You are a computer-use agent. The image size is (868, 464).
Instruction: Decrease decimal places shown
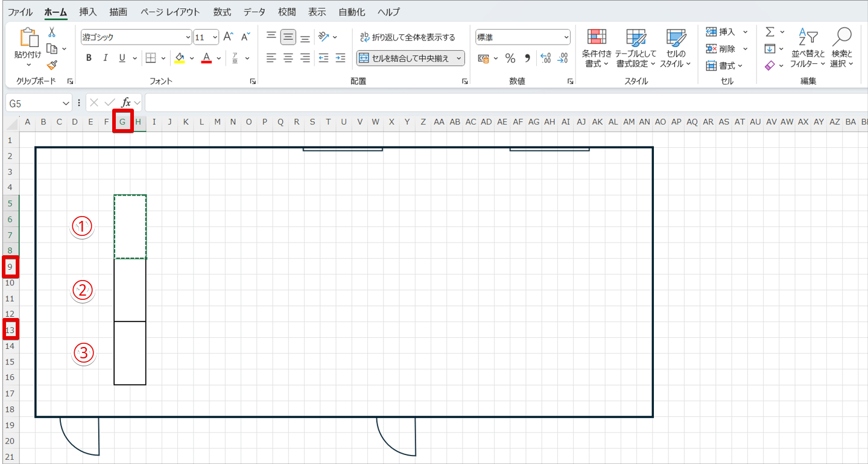tap(563, 58)
